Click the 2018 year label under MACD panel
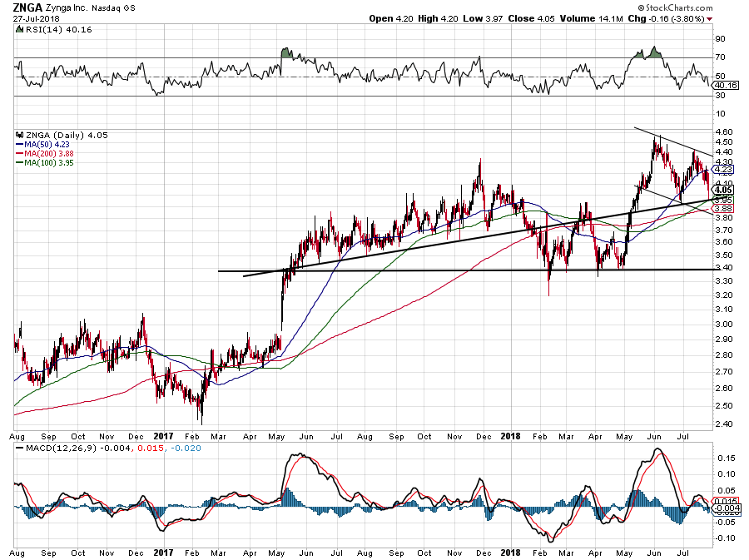The image size is (749, 560). click(x=511, y=553)
